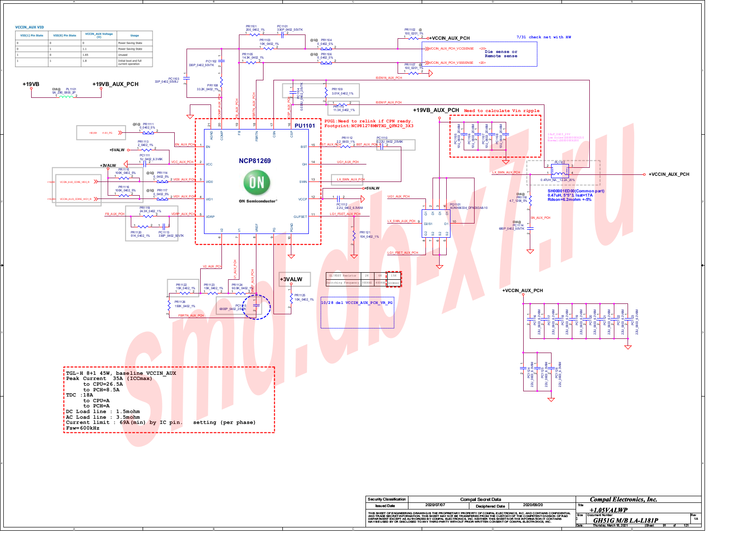
Task: Click the PU1101 reference designator label
Action: click(305, 126)
